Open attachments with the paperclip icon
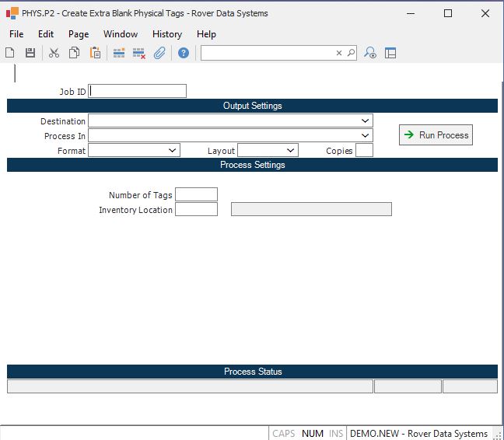 (159, 53)
